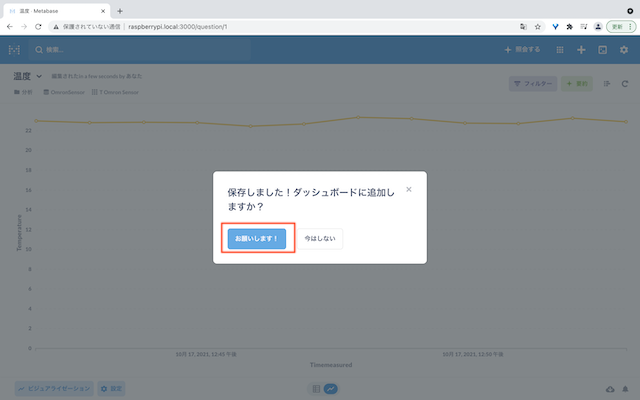Viewport: 640px width, 400px height.
Task: Click the green 要約 button
Action: (x=577, y=84)
